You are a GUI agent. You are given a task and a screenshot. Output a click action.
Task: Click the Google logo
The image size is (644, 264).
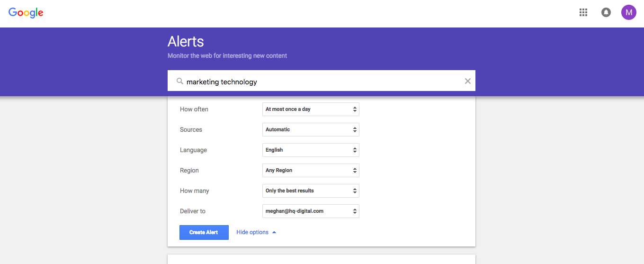(x=26, y=13)
